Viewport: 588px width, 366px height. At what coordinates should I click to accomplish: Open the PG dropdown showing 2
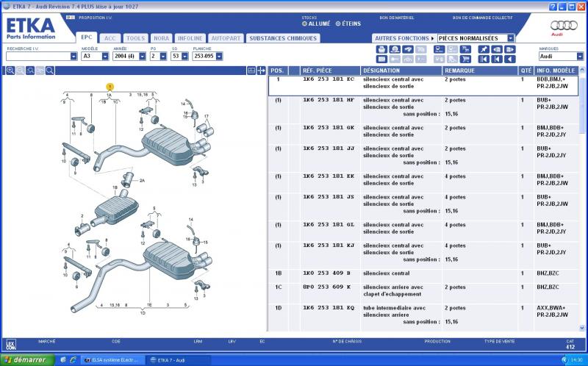pyautogui.click(x=163, y=57)
